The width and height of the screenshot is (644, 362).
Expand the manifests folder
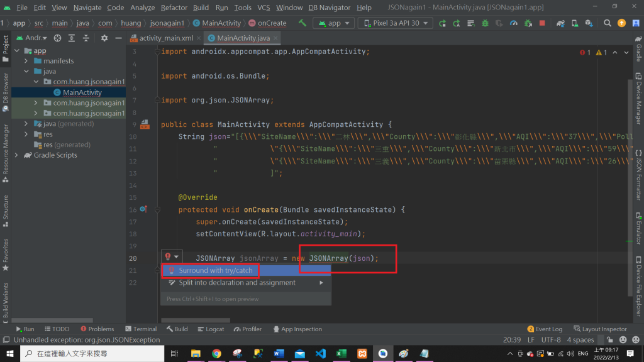point(26,61)
